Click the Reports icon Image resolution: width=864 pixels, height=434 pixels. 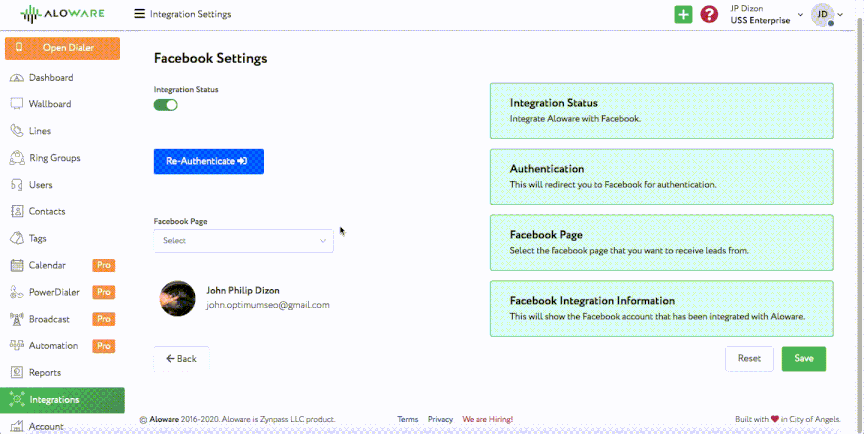[x=17, y=373]
